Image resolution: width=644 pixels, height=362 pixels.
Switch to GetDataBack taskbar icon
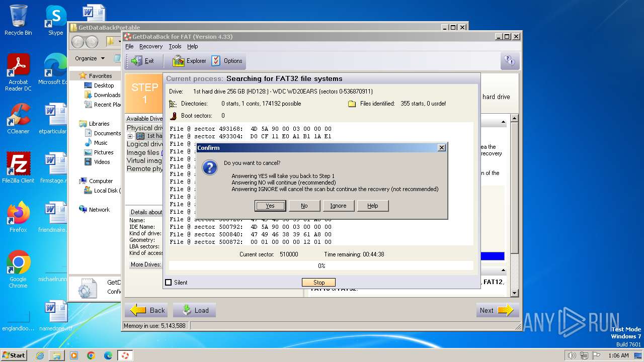125,355
